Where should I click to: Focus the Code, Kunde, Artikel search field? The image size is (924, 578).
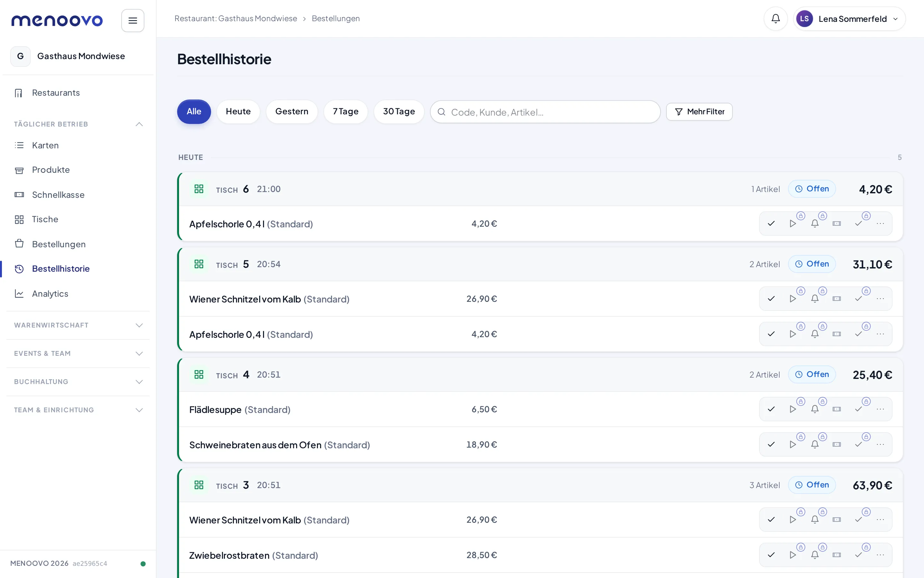tap(545, 112)
